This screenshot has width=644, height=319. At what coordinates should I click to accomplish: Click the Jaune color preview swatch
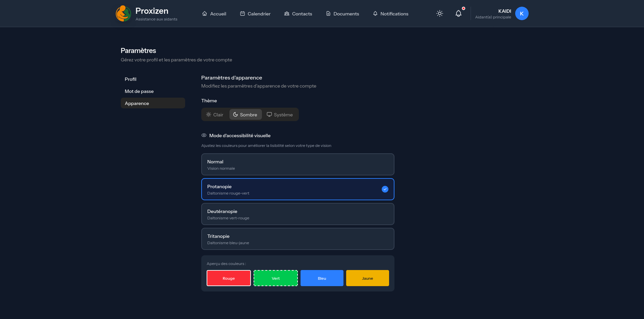click(x=367, y=278)
